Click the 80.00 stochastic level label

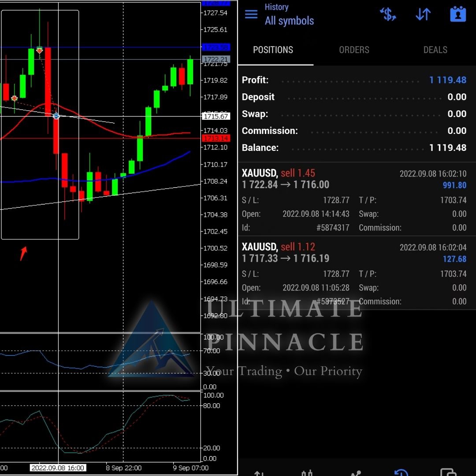tap(211, 406)
